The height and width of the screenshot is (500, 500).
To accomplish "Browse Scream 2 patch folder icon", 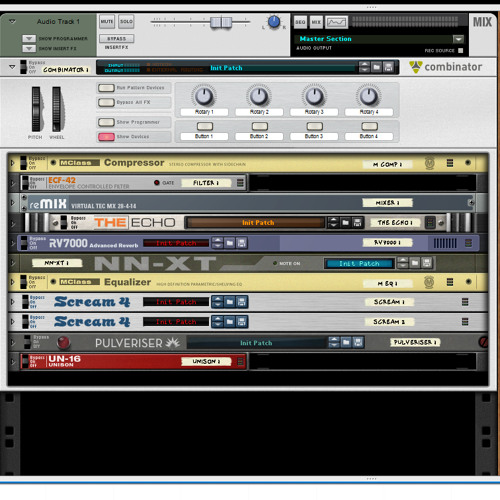I will (x=229, y=322).
